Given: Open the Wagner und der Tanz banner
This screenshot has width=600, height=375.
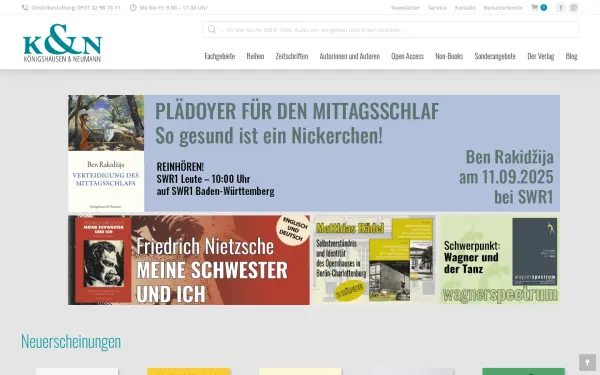Looking at the screenshot, I should tap(499, 260).
